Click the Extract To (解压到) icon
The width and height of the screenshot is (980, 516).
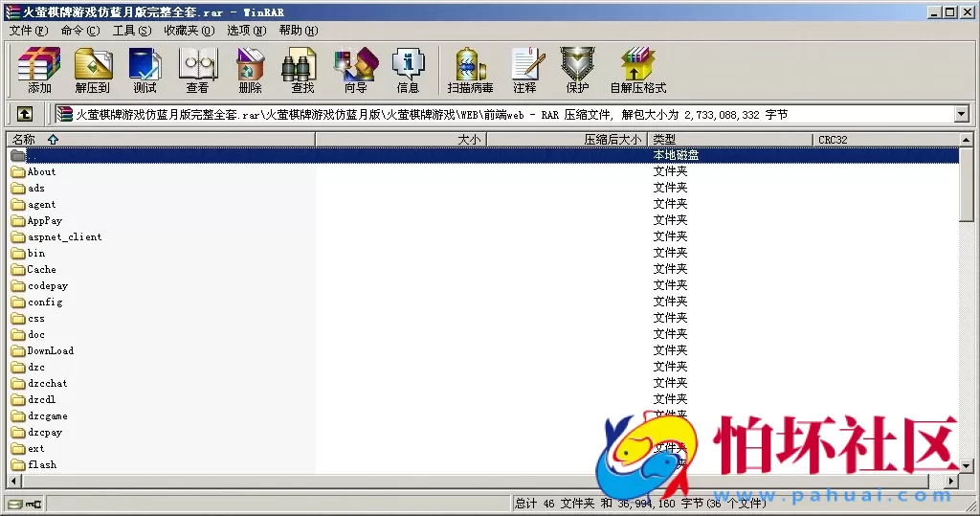[92, 71]
